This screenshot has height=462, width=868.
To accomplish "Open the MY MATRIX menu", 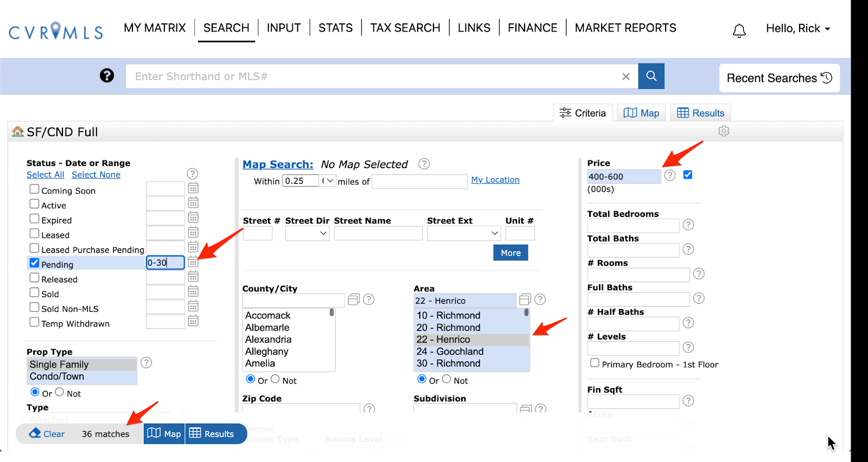I will click(x=155, y=28).
